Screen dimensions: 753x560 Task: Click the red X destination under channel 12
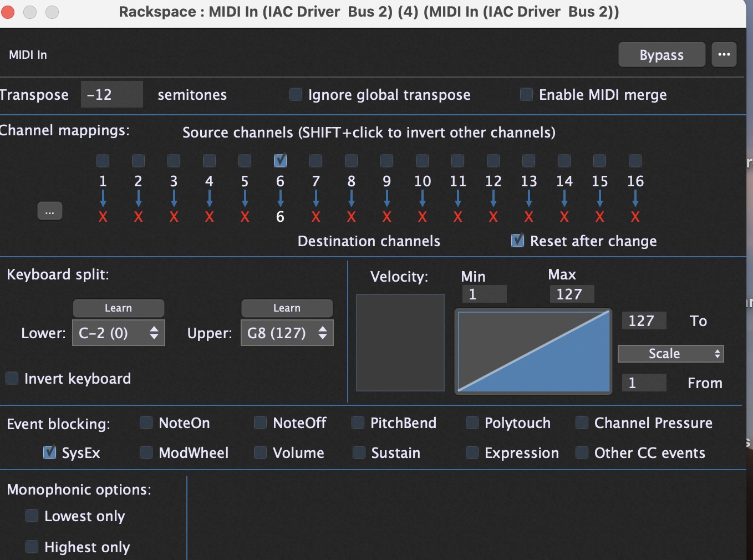tap(493, 217)
